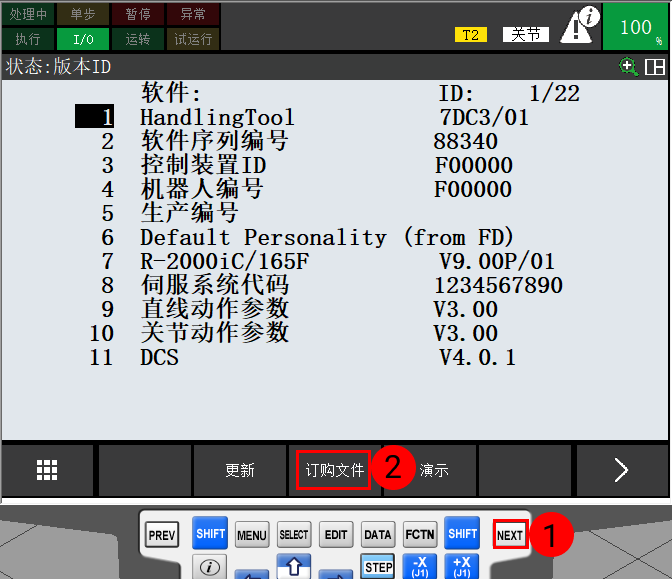
Task: Click the DATA key
Action: point(378,535)
